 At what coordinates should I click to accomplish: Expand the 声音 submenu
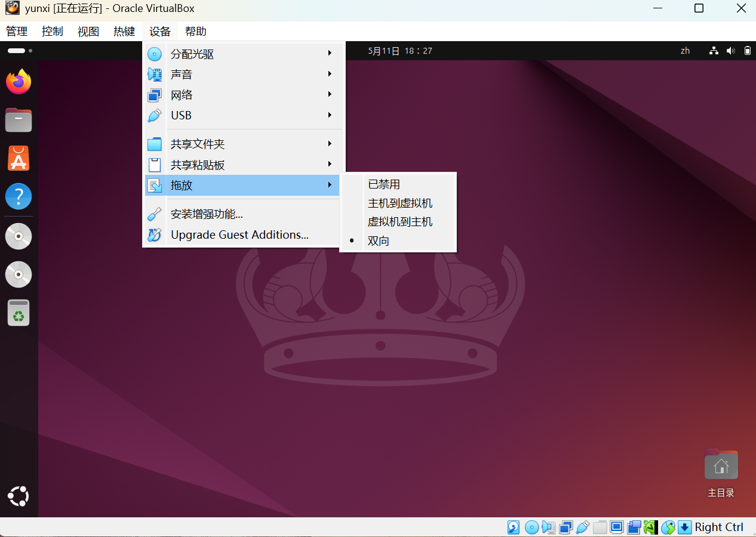330,74
